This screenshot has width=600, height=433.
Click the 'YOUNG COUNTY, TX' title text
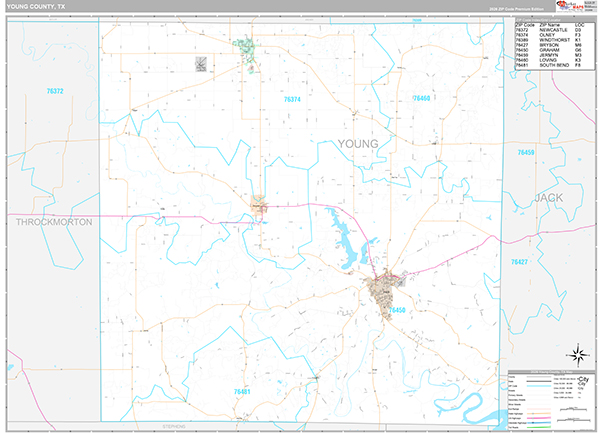click(36, 7)
